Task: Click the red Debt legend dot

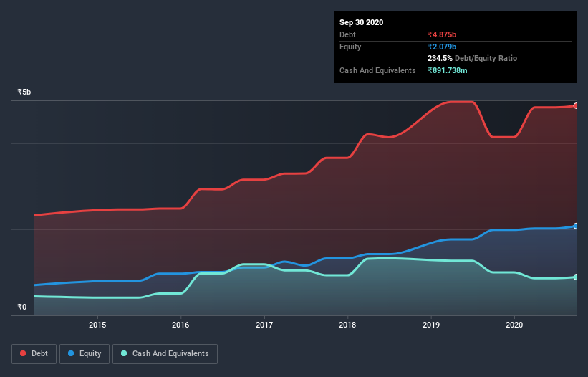Action: point(23,353)
